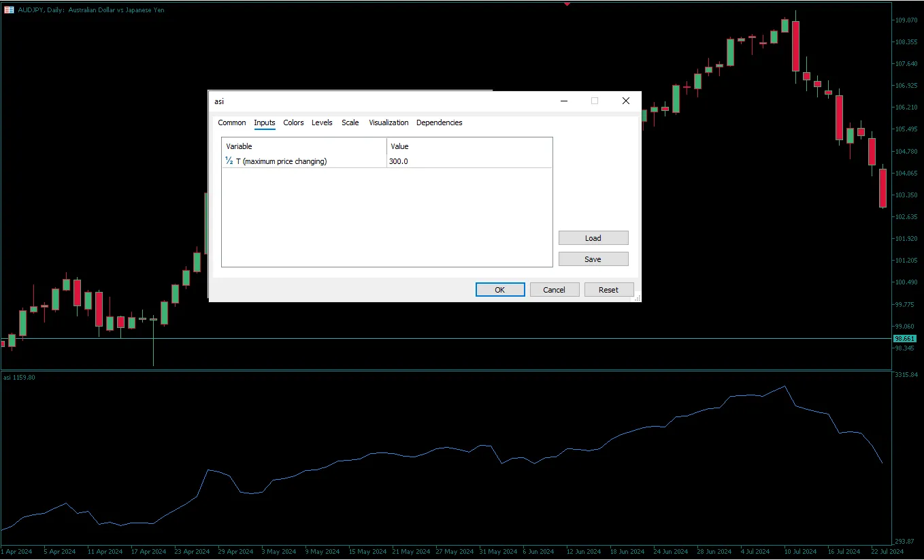Viewport: 924px width, 560px height.
Task: Switch to the Colors tab
Action: 293,122
